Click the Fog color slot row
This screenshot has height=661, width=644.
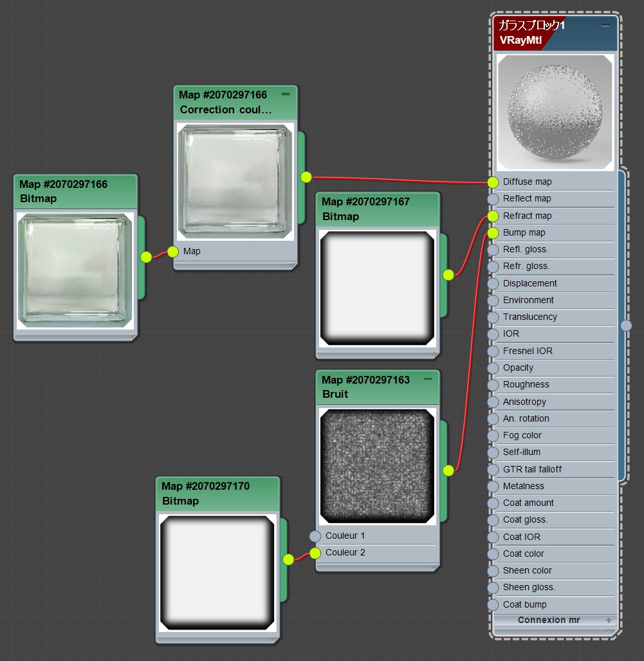[x=522, y=436]
